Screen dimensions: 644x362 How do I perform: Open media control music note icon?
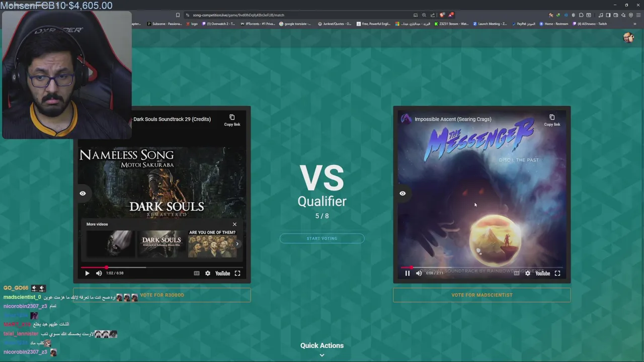tap(600, 15)
